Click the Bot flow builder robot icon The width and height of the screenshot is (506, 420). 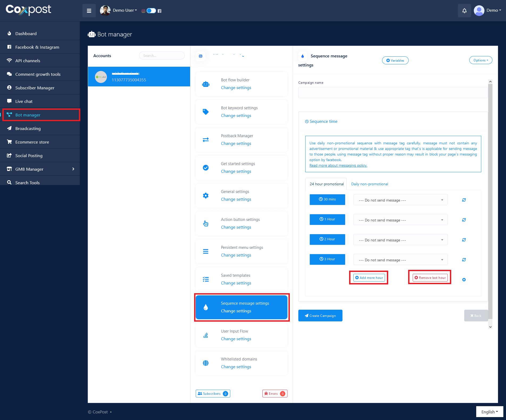(x=206, y=84)
